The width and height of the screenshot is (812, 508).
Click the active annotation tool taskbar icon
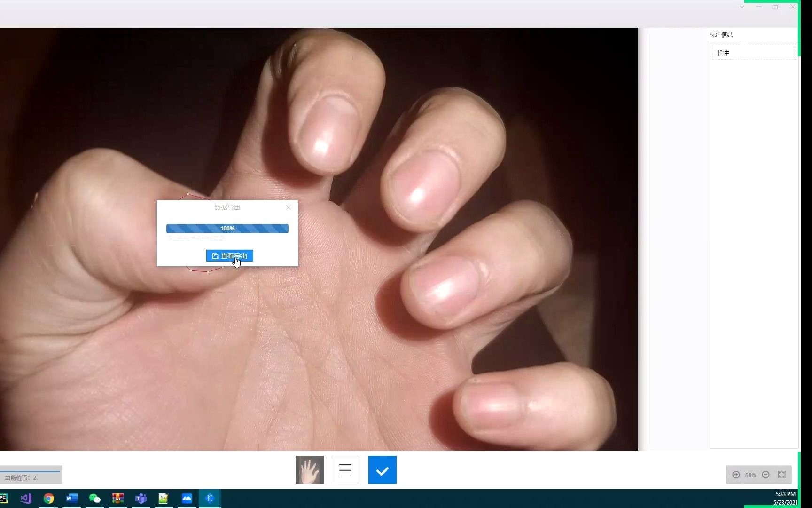[x=210, y=499]
